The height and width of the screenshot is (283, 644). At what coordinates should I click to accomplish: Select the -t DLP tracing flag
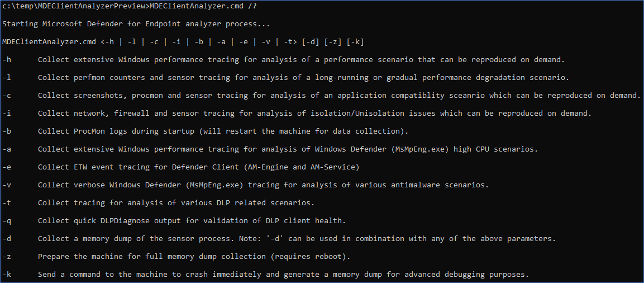pos(7,203)
